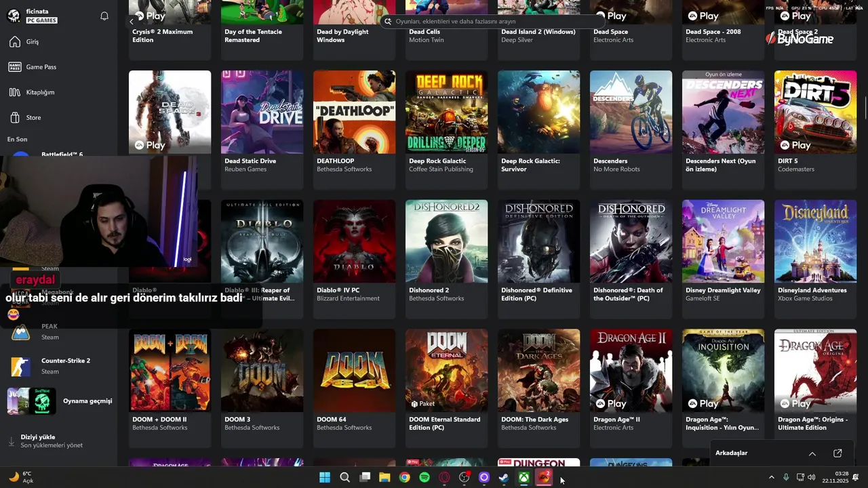Open the Game Pass section
Image resolution: width=868 pixels, height=488 pixels.
point(42,67)
